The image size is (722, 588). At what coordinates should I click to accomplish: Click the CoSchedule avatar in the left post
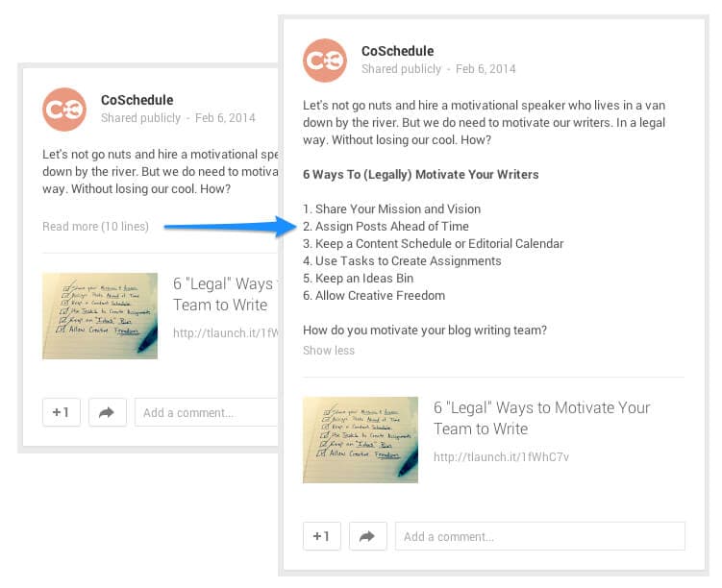tap(64, 110)
